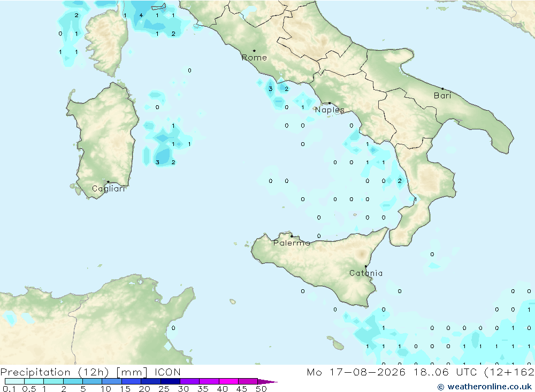Click the black dot marking Cagliari
Screen dimensions: 535x392
[x=108, y=182]
